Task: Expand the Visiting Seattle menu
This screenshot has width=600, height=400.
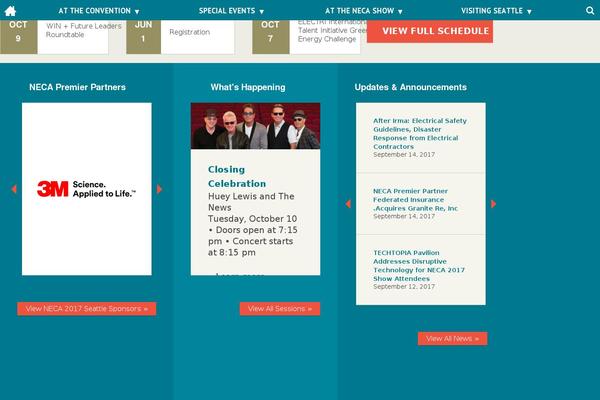Action: [x=496, y=11]
